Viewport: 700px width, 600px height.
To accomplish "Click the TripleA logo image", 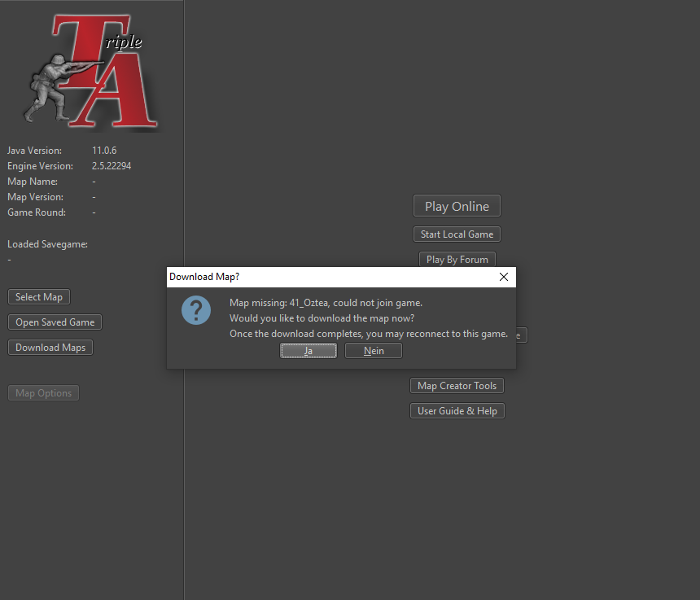I will 92,72.
